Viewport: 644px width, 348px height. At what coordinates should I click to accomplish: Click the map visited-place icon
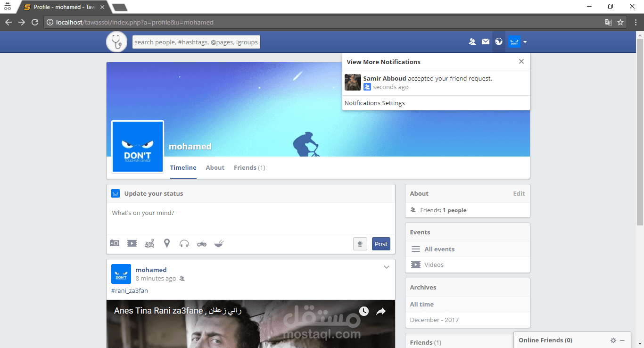coord(149,243)
